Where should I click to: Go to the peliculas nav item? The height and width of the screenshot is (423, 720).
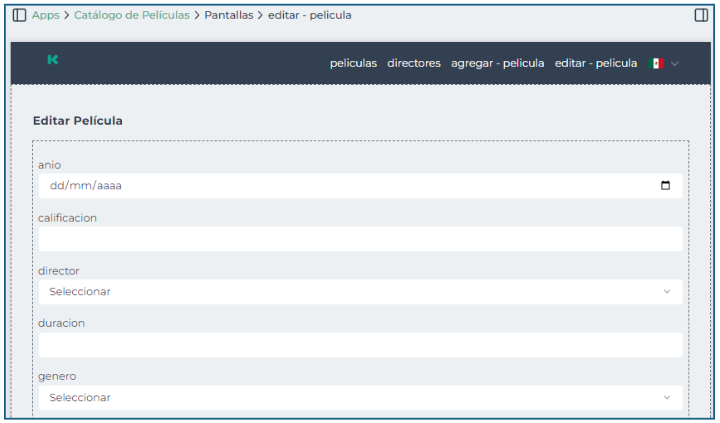coord(353,63)
